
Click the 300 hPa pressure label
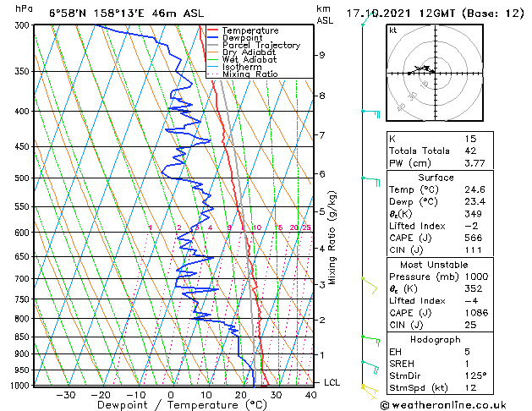point(24,25)
